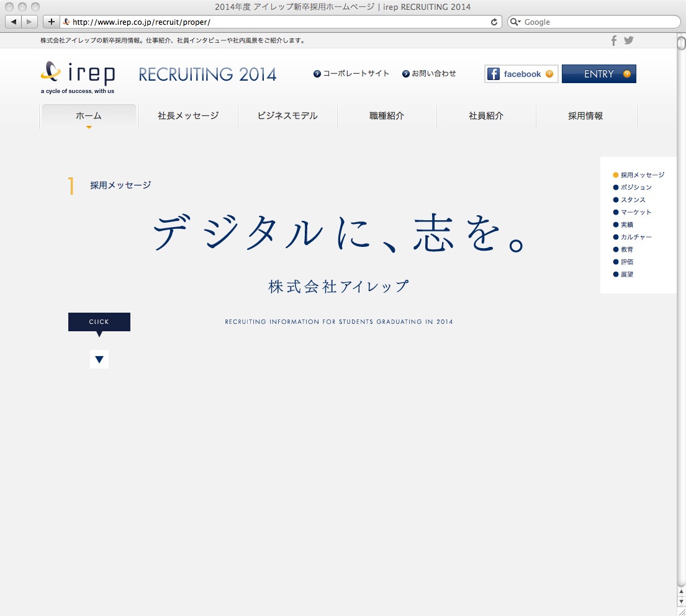Click the scrollbar down arrow
Screen dimensions: 686x616
click(x=681, y=602)
